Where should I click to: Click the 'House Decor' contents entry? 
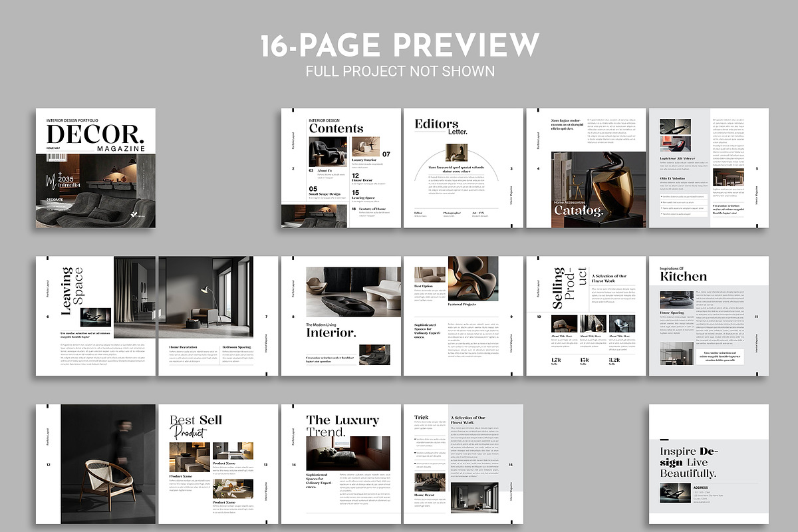coord(362,180)
